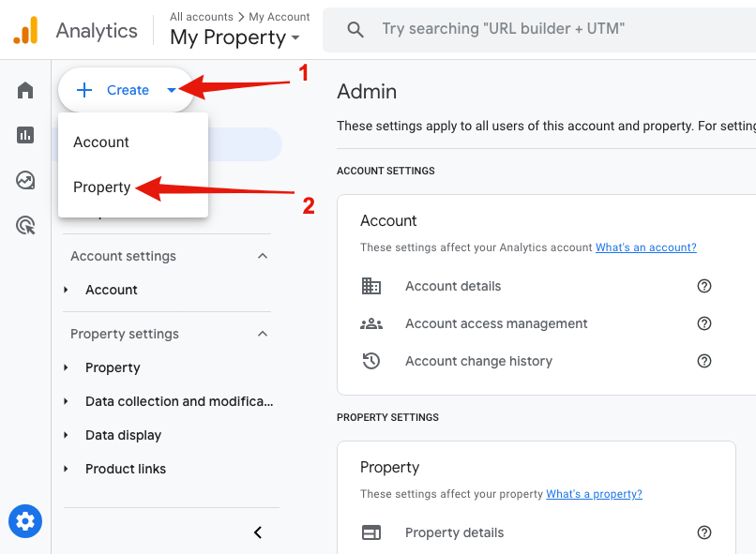Click the ACCOUNT SETTINGS section heading
The image size is (756, 554).
pyautogui.click(x=386, y=171)
